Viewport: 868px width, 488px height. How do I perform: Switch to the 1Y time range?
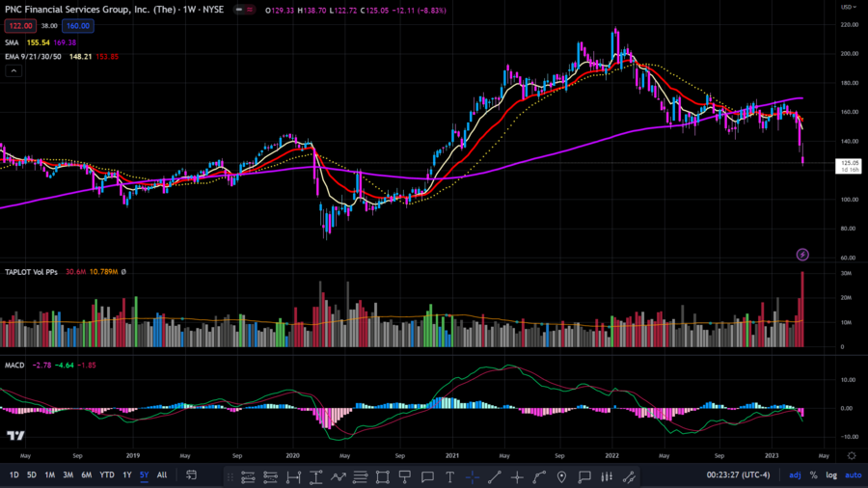(x=126, y=474)
